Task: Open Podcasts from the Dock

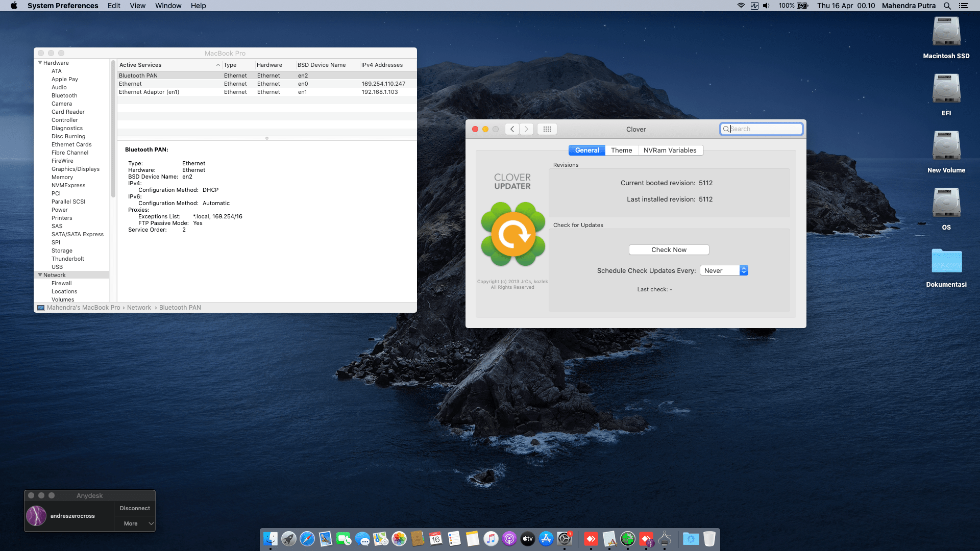Action: click(509, 539)
